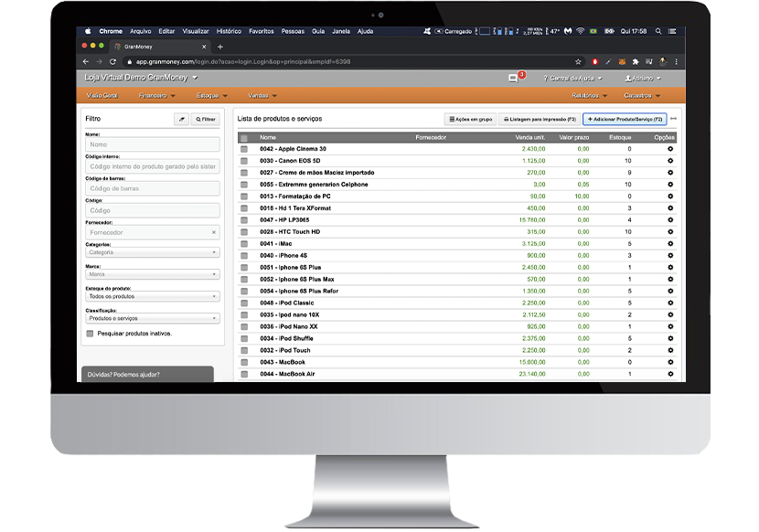
Task: Open the Histórico menu in macOS menu bar
Action: click(229, 31)
